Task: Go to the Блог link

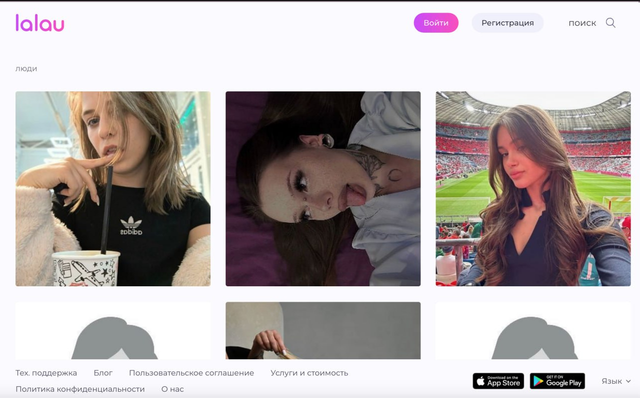Action: [103, 373]
